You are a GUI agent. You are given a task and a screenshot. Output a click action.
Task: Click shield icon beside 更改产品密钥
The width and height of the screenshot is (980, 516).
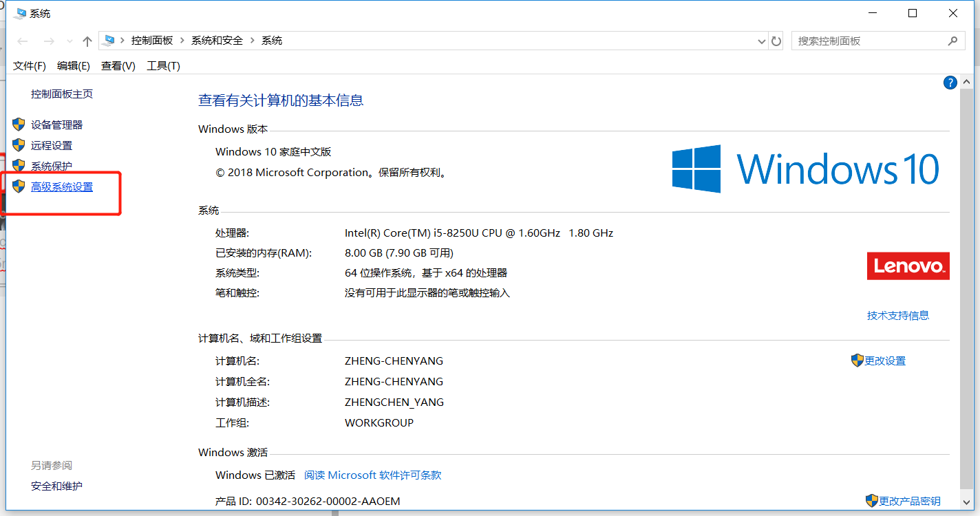click(871, 500)
